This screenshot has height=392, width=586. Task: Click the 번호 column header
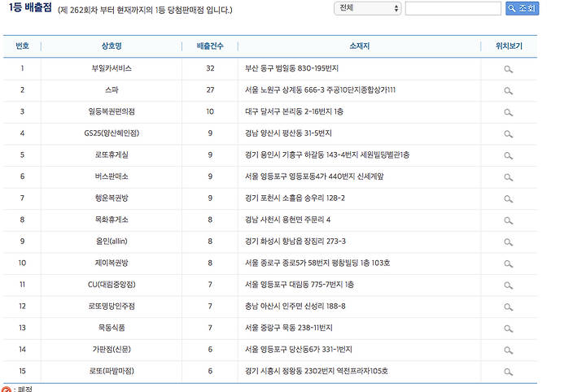pos(22,46)
